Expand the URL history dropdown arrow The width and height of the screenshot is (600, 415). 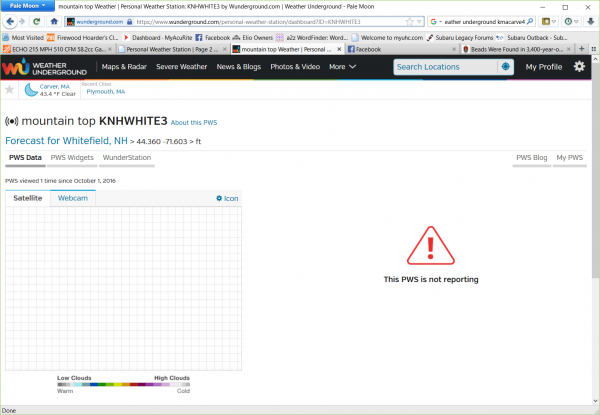tap(419, 22)
